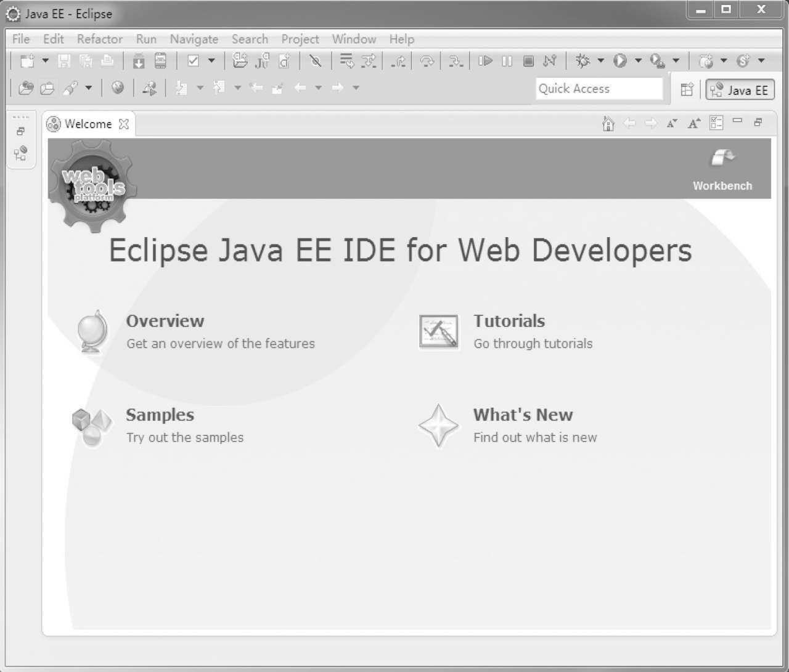Click the Reduce font size icon
Image resolution: width=789 pixels, height=672 pixels.
tap(672, 123)
